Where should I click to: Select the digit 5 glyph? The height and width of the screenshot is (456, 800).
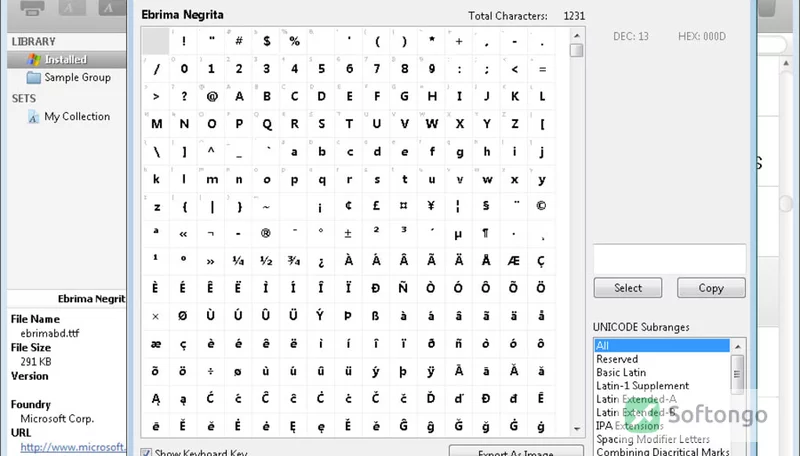pos(321,69)
